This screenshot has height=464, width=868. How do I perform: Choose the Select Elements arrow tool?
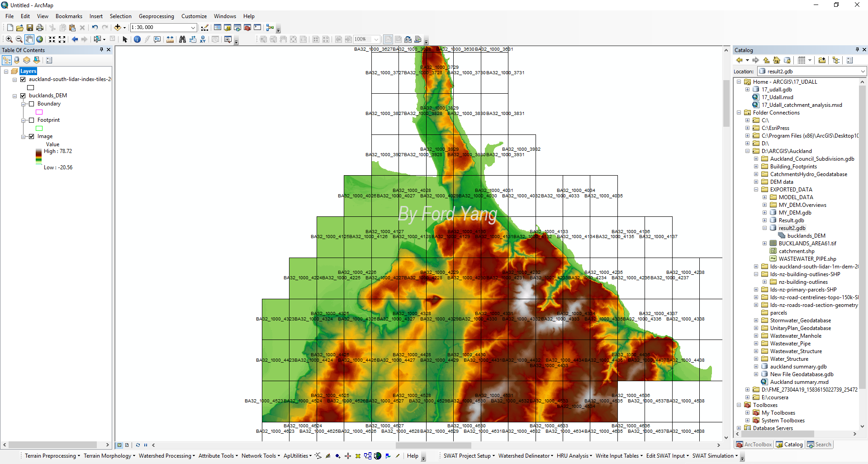[x=125, y=39]
